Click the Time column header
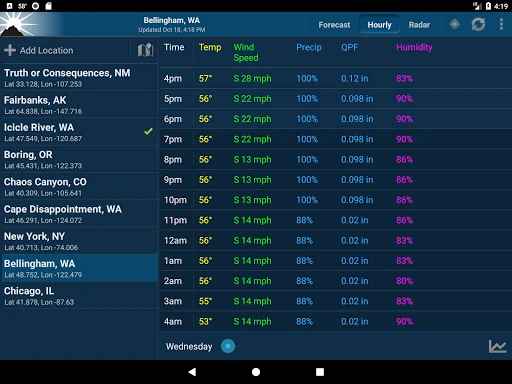 click(174, 47)
